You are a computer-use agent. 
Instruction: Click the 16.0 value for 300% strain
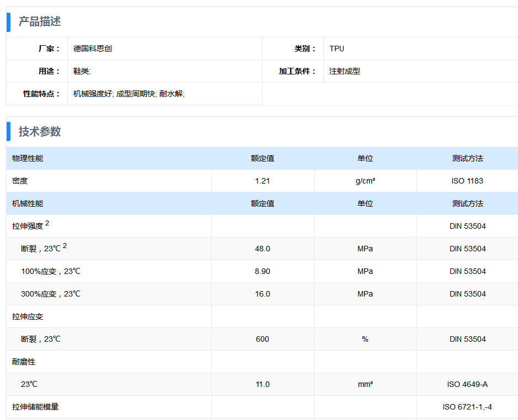263,294
